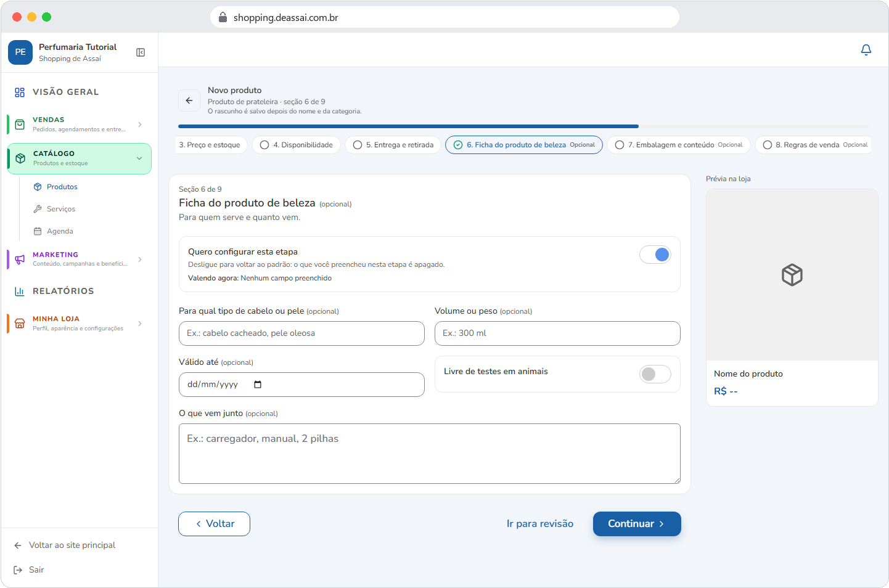Enable Livre de testes em animais switch

(655, 374)
